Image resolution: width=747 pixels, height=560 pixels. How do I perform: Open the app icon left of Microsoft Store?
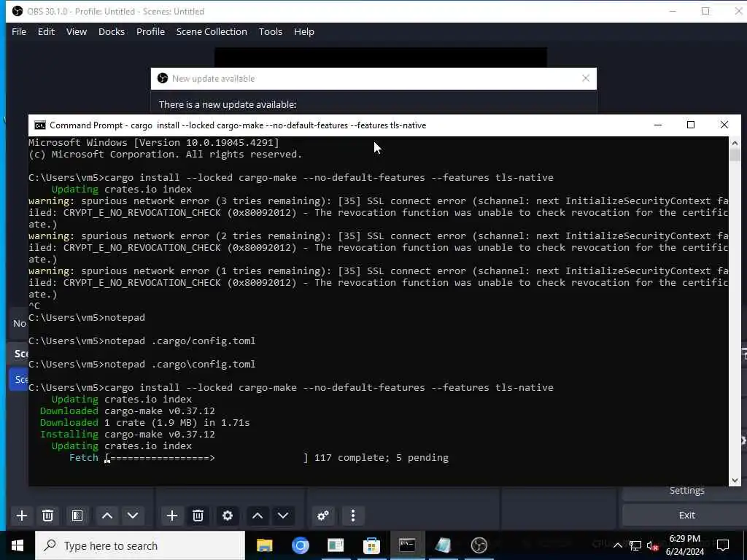(x=336, y=545)
